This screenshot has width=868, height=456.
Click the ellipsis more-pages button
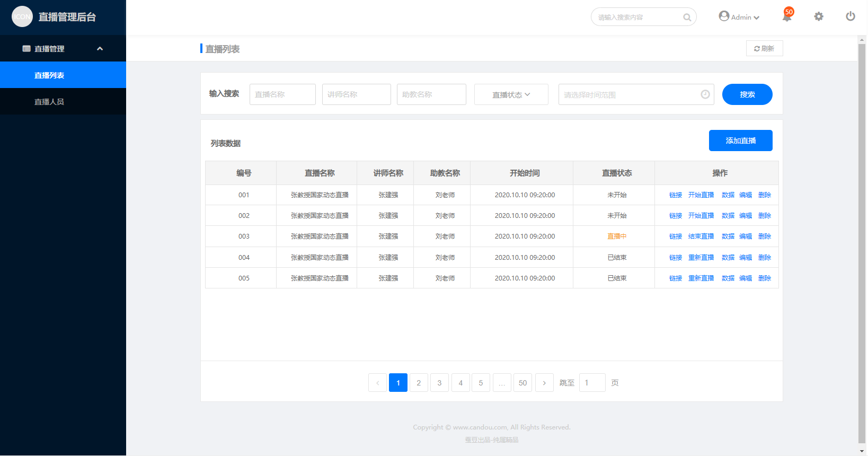tap(502, 383)
